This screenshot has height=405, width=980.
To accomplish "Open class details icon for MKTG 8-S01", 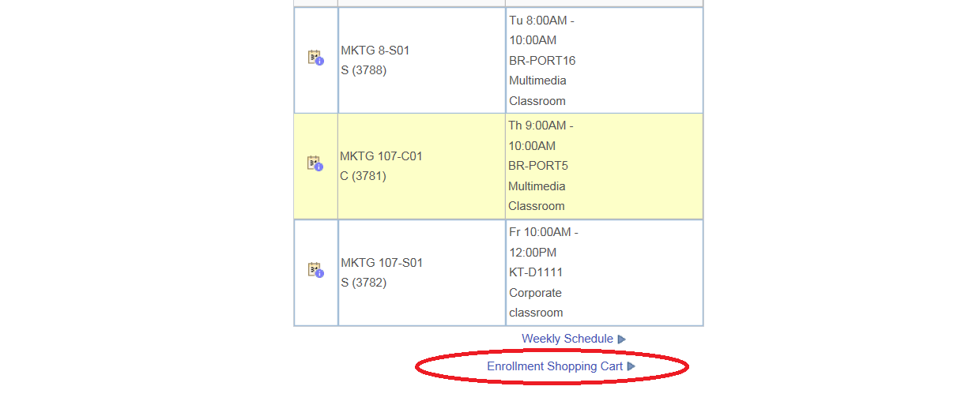I will pyautogui.click(x=315, y=58).
